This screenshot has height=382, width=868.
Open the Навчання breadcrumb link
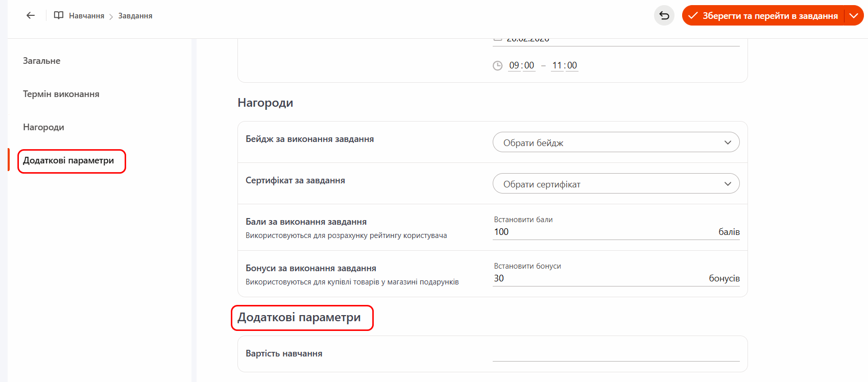[86, 16]
